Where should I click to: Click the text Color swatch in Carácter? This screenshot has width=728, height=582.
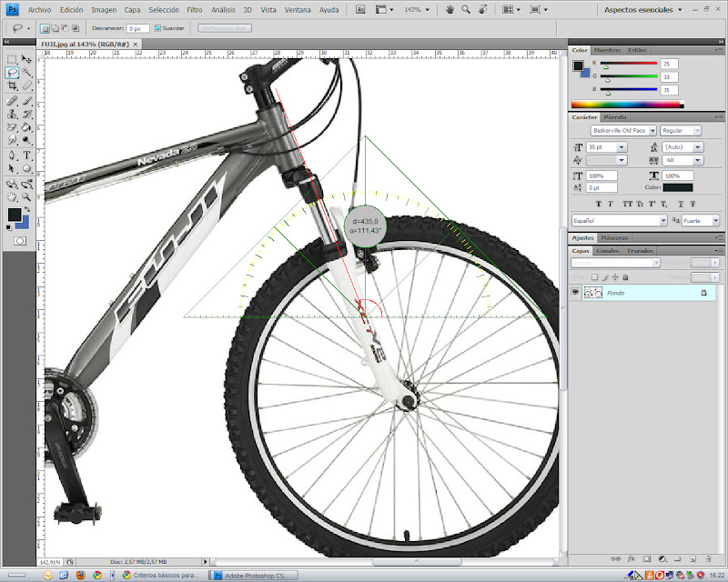(x=677, y=187)
